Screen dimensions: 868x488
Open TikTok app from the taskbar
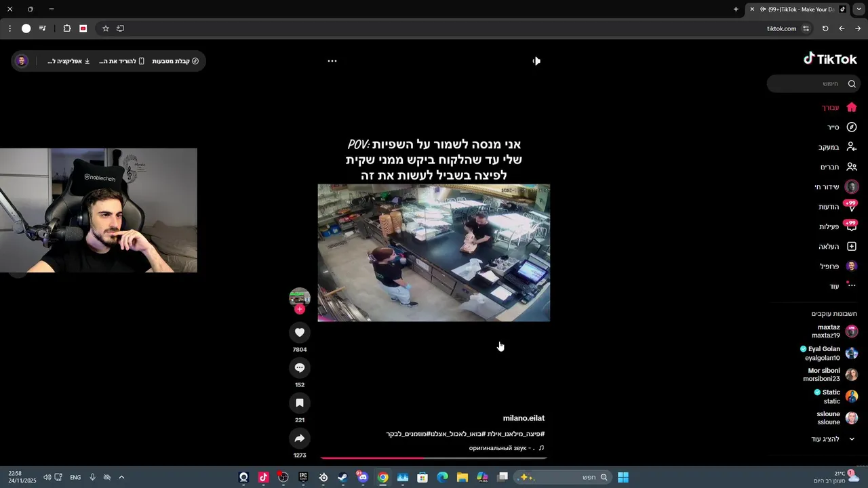(264, 477)
